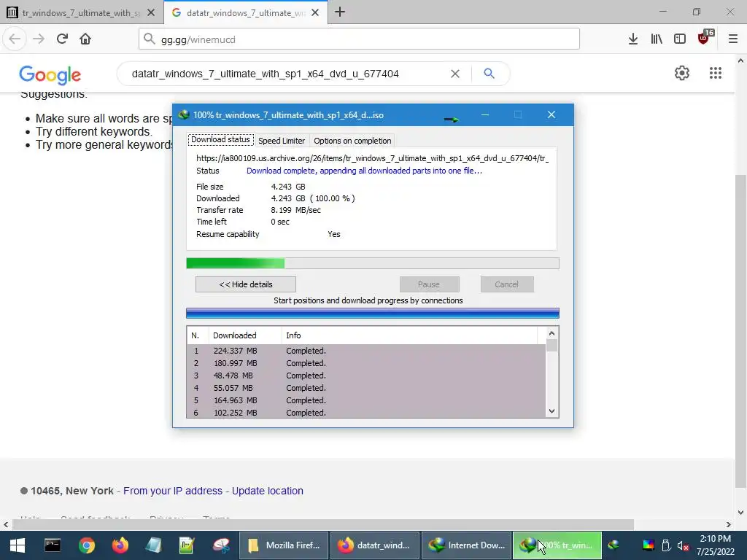
Task: Open the Options on completion tab
Action: pyautogui.click(x=352, y=141)
